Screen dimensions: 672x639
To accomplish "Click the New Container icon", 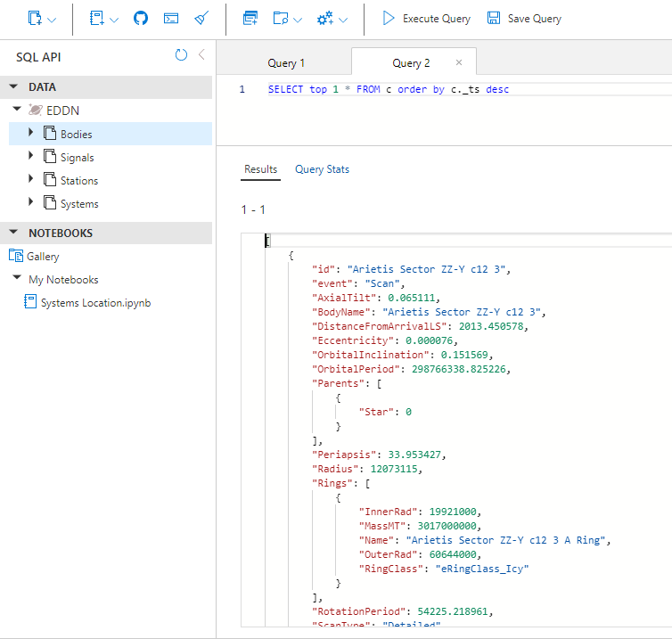I will click(35, 18).
